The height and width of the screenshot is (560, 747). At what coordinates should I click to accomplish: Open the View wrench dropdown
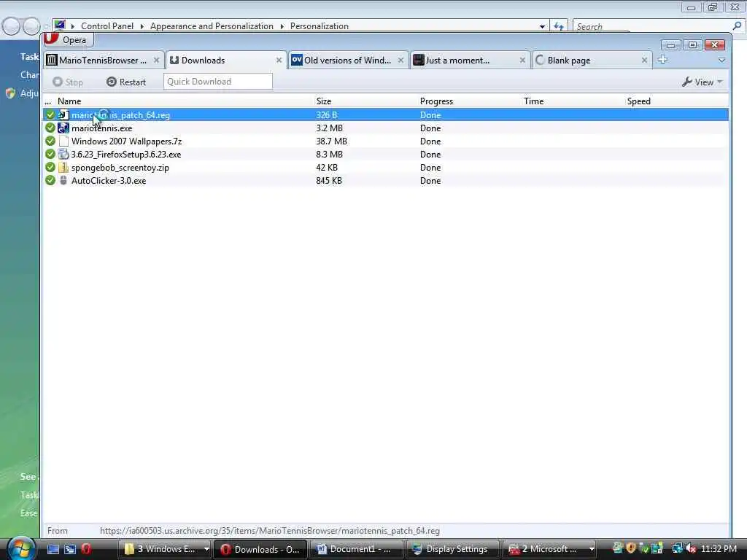point(703,82)
